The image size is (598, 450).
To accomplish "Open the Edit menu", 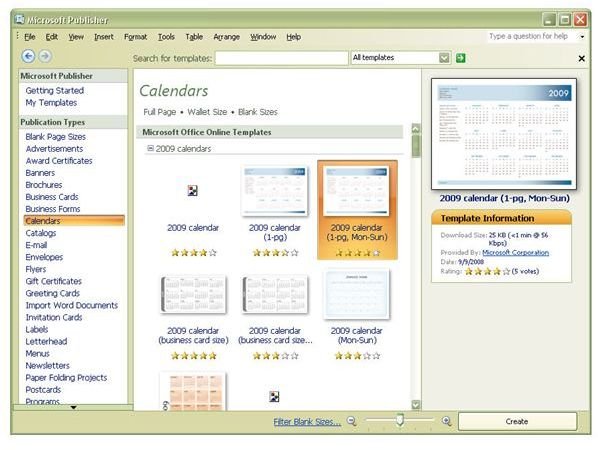I will click(x=51, y=37).
